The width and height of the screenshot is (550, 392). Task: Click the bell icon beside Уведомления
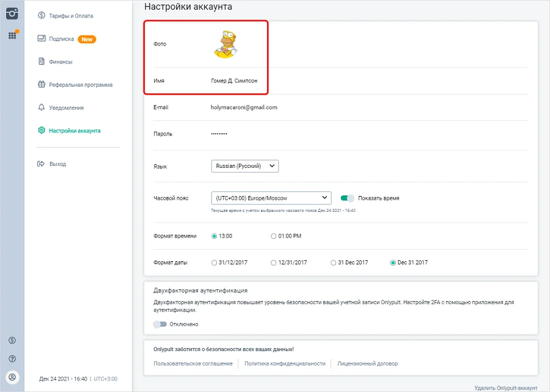coord(42,107)
